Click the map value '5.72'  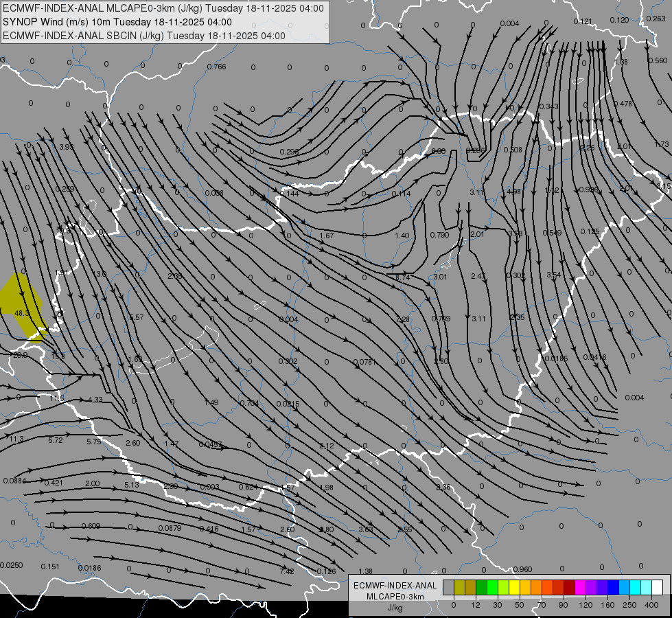[56, 440]
